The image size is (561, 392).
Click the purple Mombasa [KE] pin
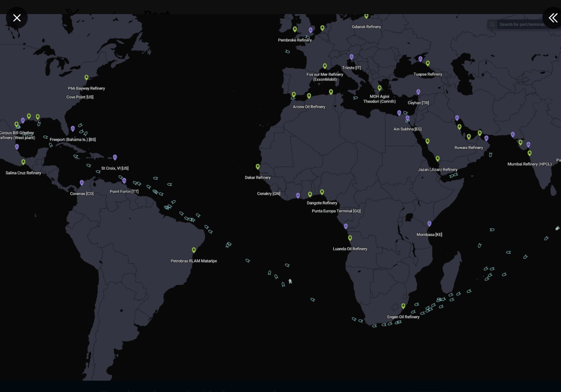coord(429,224)
